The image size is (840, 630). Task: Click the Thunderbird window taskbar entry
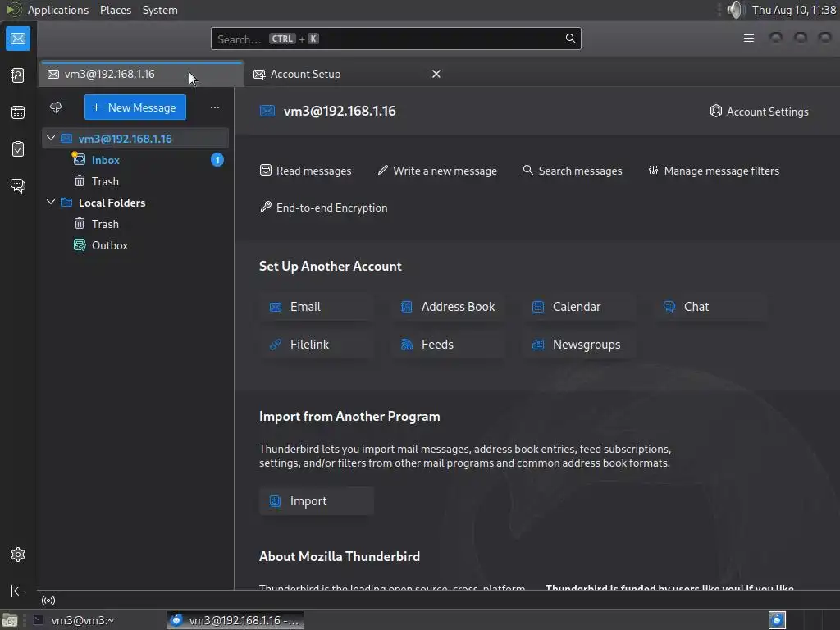[x=235, y=620]
